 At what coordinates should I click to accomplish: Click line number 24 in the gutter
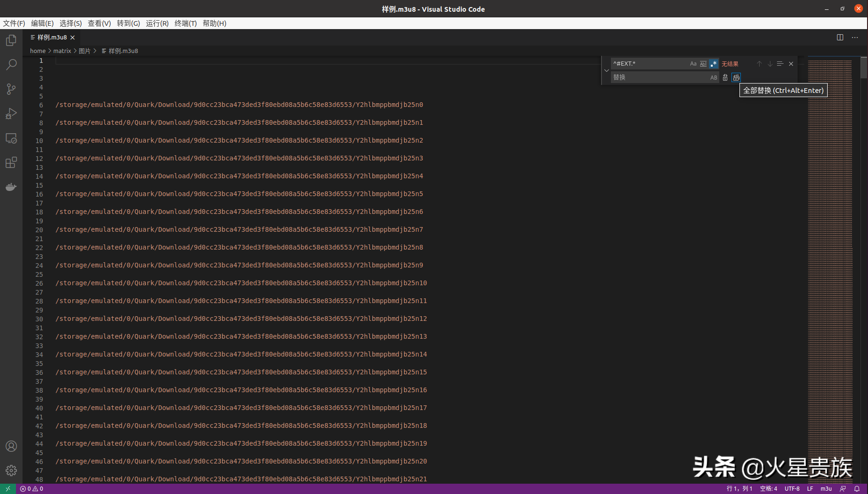point(39,266)
